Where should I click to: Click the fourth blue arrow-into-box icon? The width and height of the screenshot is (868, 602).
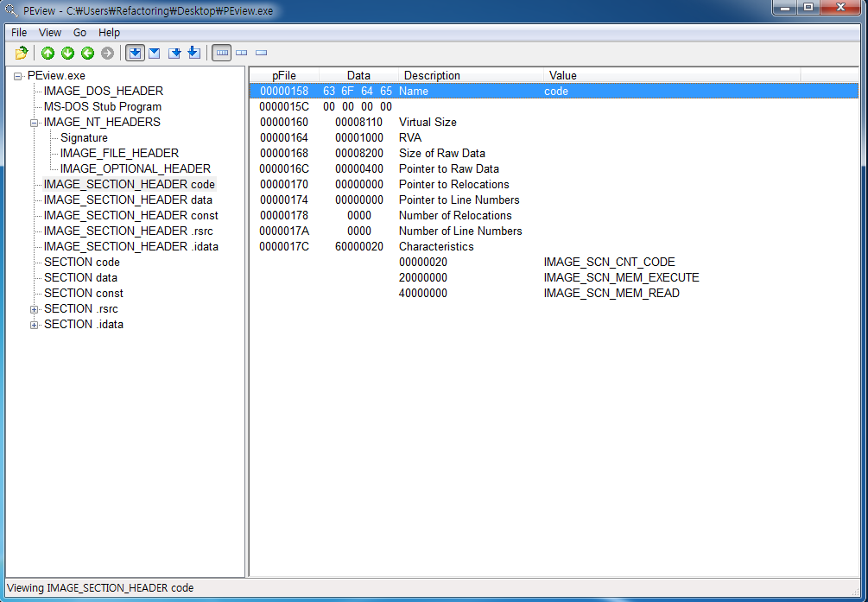(x=193, y=53)
